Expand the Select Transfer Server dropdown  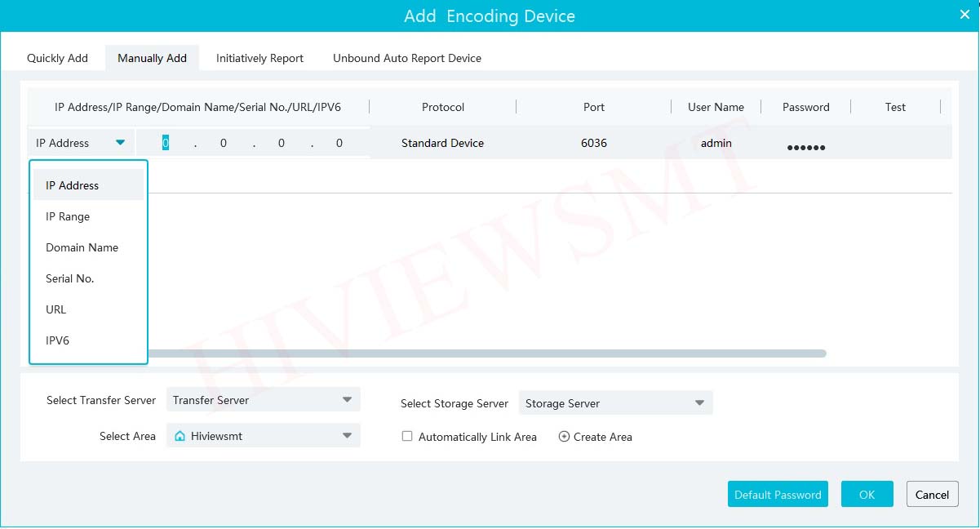(347, 400)
